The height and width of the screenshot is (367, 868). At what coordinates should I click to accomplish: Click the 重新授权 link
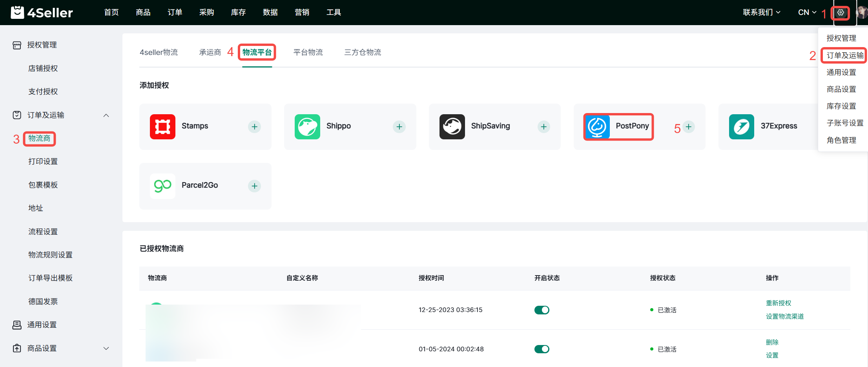[779, 303]
